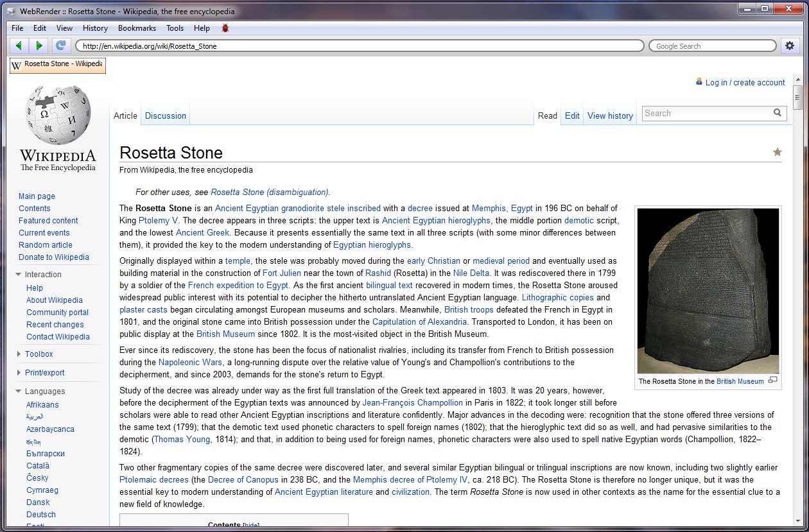Switch to the Discussion tab
809x532 pixels.
coord(166,116)
